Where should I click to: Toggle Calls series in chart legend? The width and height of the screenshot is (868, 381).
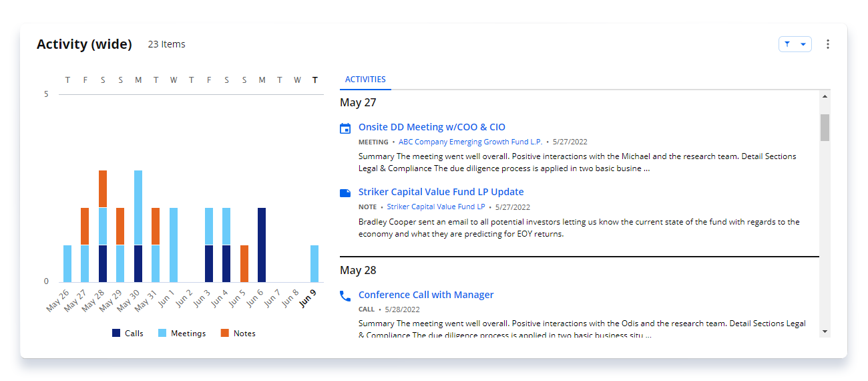click(x=128, y=334)
